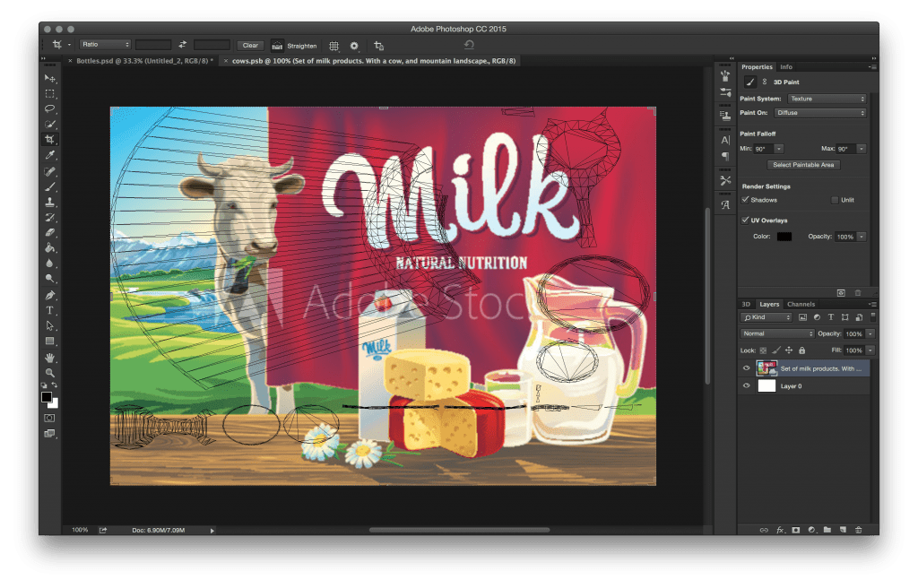
Task: Click the trash icon in Layers panel
Action: coord(858,530)
